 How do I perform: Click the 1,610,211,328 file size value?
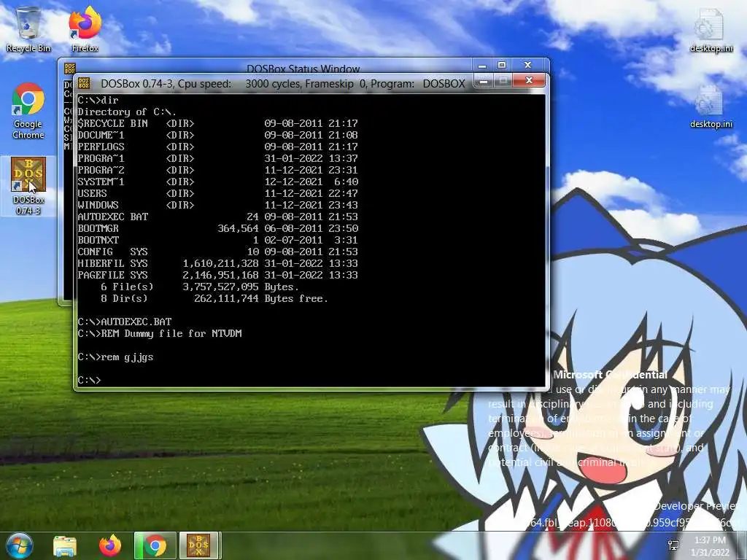tap(220, 263)
